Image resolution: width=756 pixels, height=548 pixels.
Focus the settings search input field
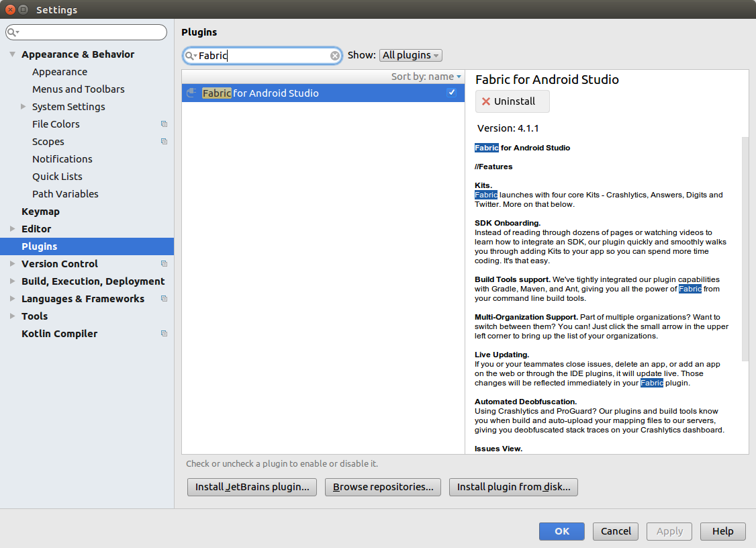[91, 32]
